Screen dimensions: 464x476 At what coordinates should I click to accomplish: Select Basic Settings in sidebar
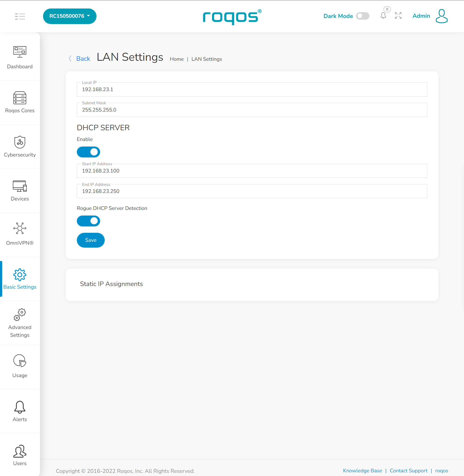coord(20,279)
